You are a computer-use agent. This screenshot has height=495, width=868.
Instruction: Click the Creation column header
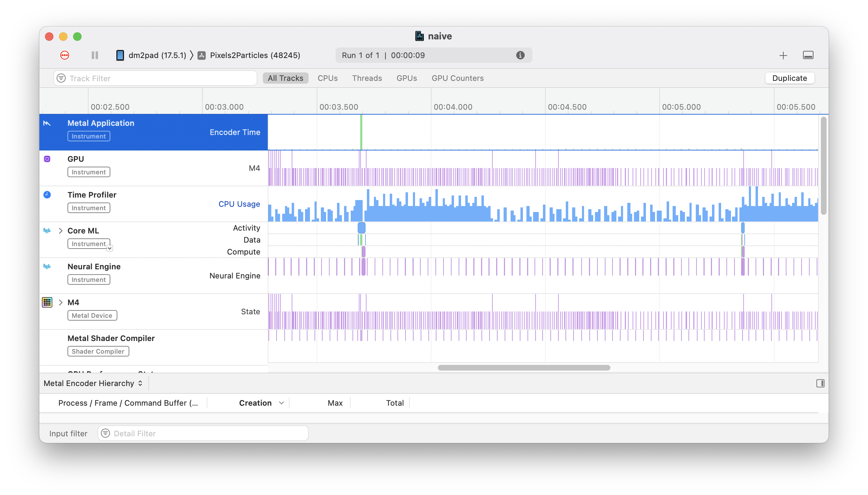click(x=255, y=403)
